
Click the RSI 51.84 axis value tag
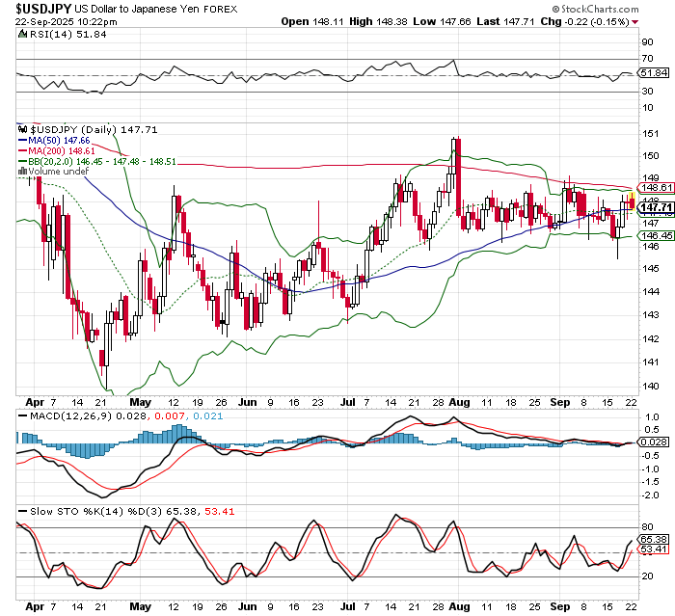pos(654,72)
